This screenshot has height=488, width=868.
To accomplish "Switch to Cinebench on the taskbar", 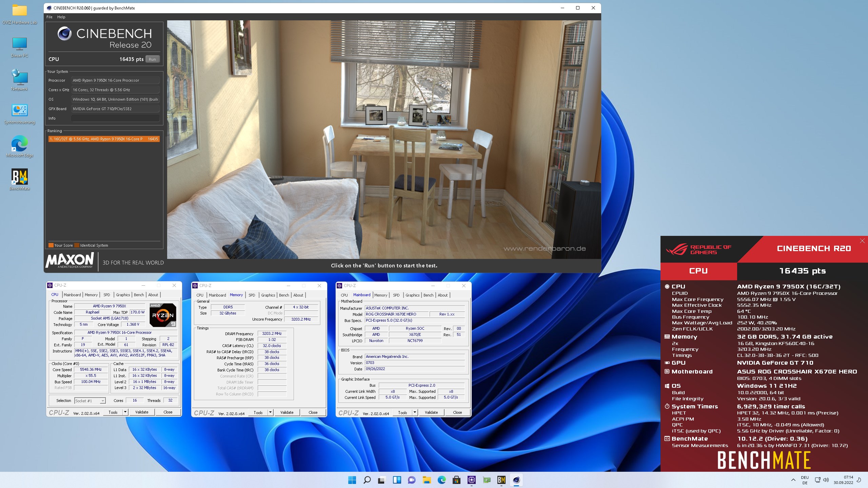I will point(516,480).
